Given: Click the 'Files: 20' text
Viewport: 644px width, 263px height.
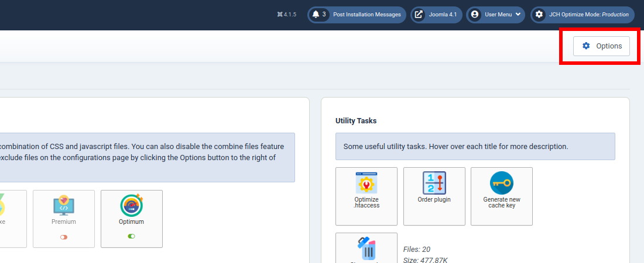Looking at the screenshot, I should click(x=417, y=250).
